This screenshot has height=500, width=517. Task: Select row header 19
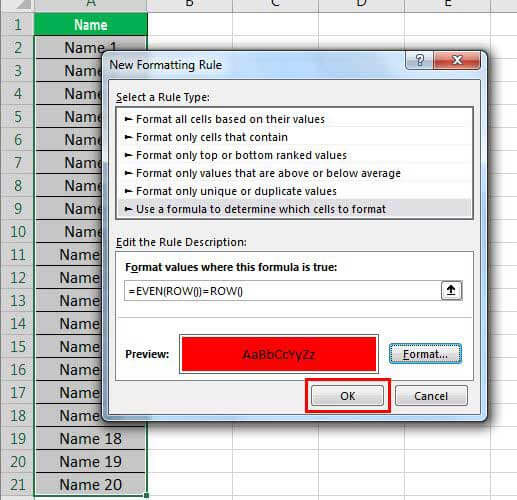[x=17, y=438]
